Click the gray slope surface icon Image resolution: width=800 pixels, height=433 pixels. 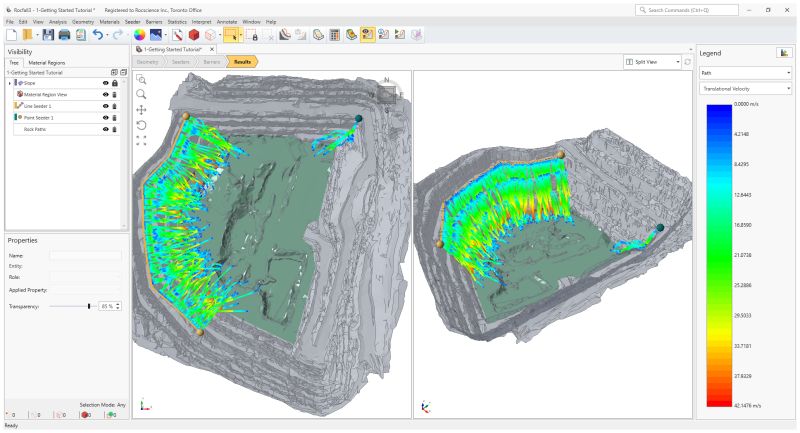285,35
